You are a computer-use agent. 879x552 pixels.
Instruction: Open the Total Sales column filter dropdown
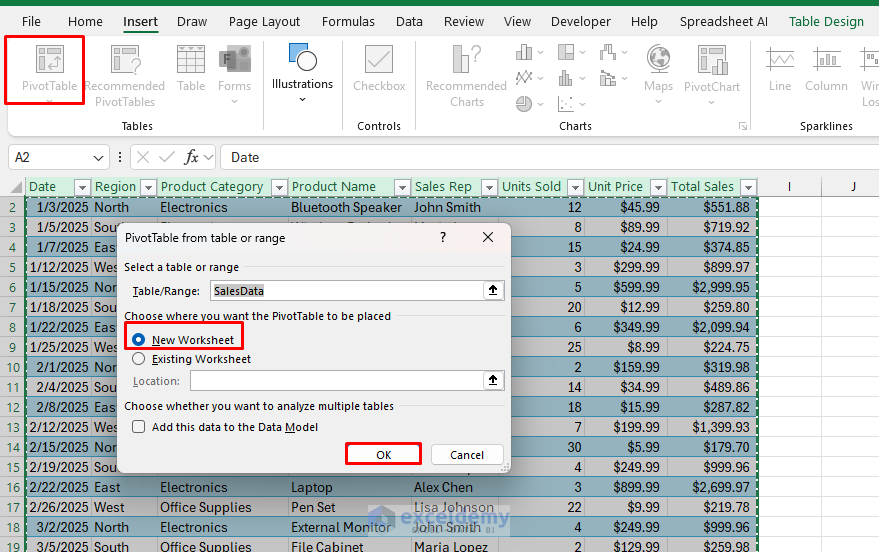click(x=748, y=187)
